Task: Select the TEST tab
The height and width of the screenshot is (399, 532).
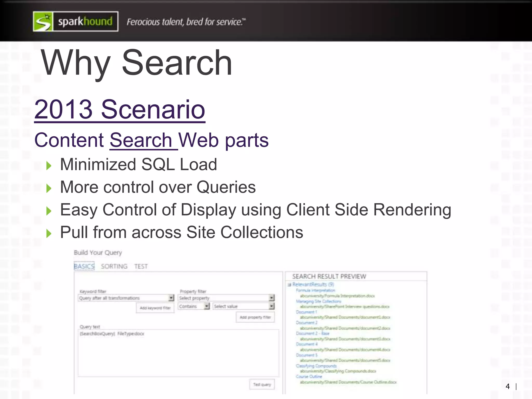Action: 141,266
